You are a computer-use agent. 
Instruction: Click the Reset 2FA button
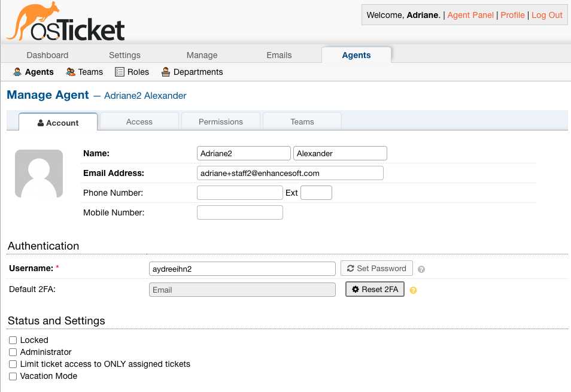point(375,289)
